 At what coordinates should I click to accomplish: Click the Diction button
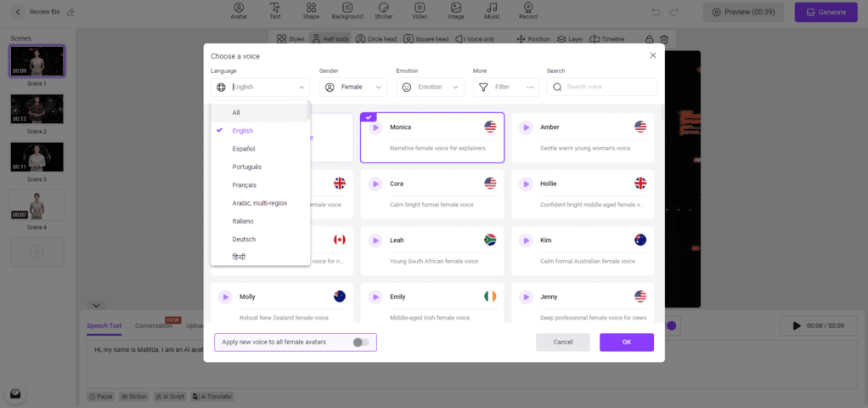tap(133, 397)
